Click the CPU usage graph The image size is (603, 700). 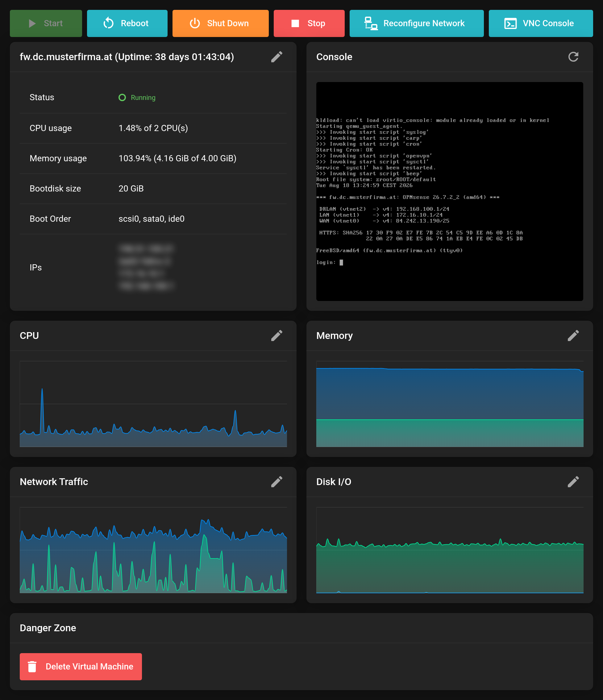(x=153, y=404)
